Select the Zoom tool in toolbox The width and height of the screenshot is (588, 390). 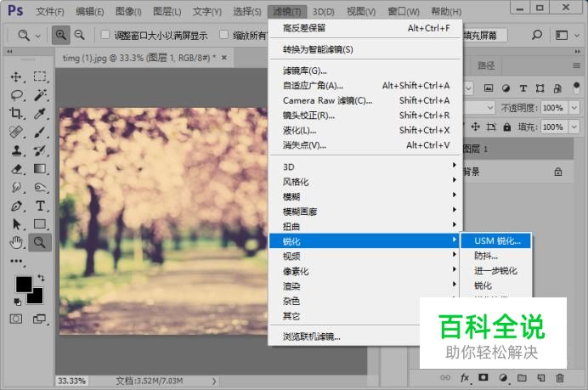click(x=40, y=243)
